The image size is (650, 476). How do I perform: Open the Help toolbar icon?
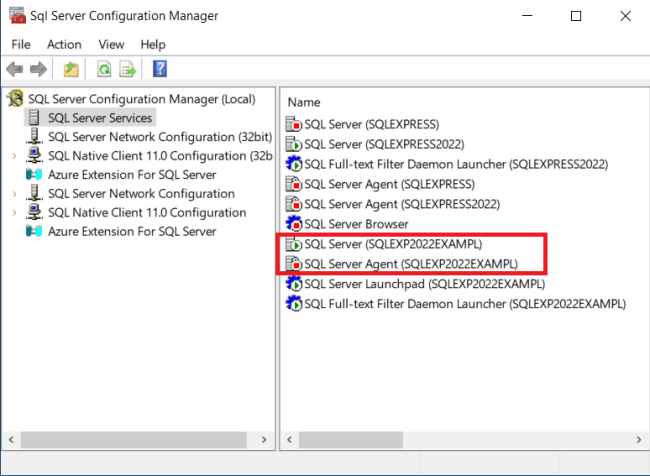[160, 69]
